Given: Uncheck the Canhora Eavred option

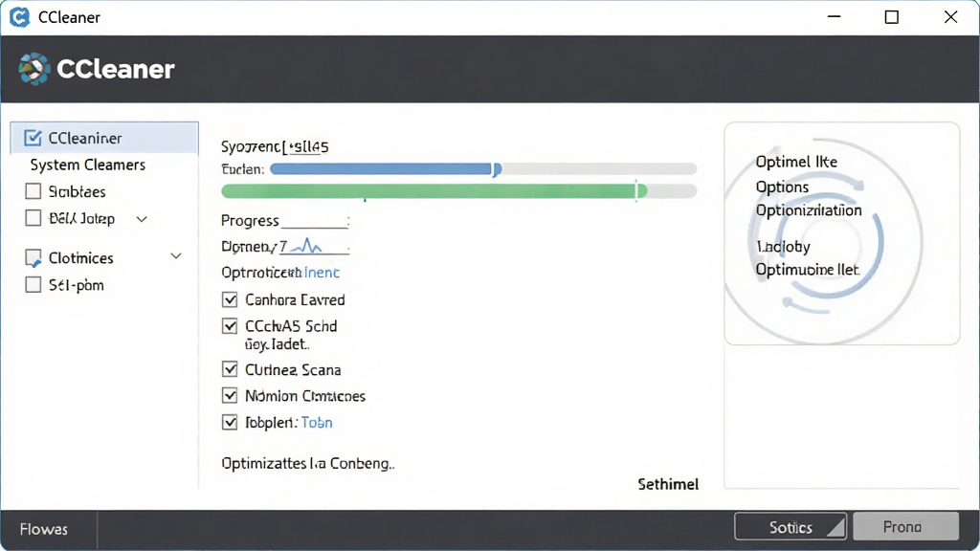Looking at the screenshot, I should click(230, 299).
